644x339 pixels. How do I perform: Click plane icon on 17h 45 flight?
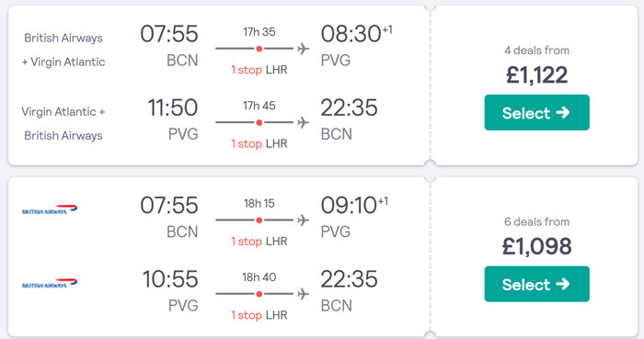click(x=303, y=122)
